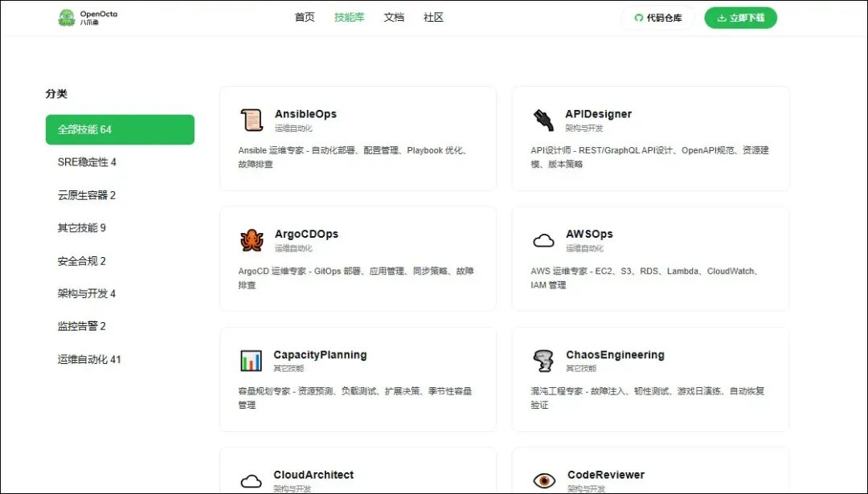The height and width of the screenshot is (494, 868).
Task: Open the CloudArchitect skill title
Action: click(x=313, y=475)
